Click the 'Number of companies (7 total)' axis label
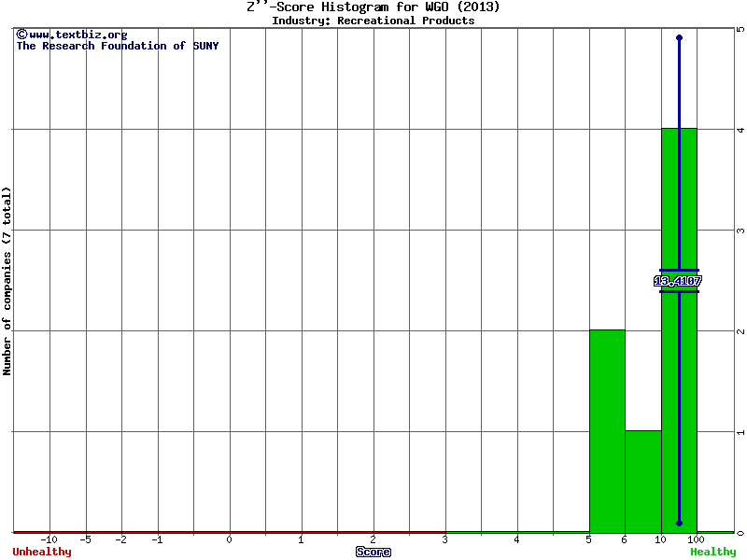The image size is (747, 560). 7,281
